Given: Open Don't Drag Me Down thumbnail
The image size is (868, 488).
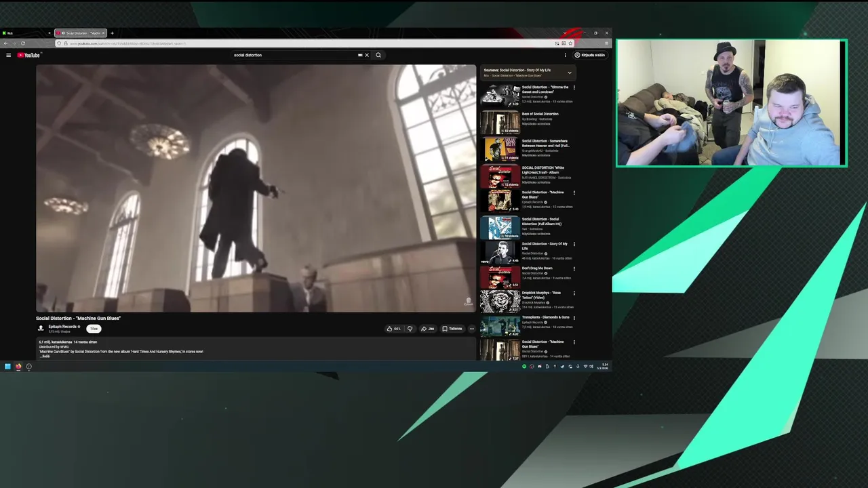Looking at the screenshot, I should click(x=500, y=277).
